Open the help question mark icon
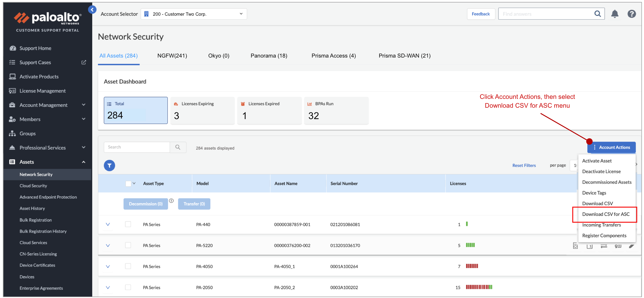The height and width of the screenshot is (298, 644). tap(631, 14)
